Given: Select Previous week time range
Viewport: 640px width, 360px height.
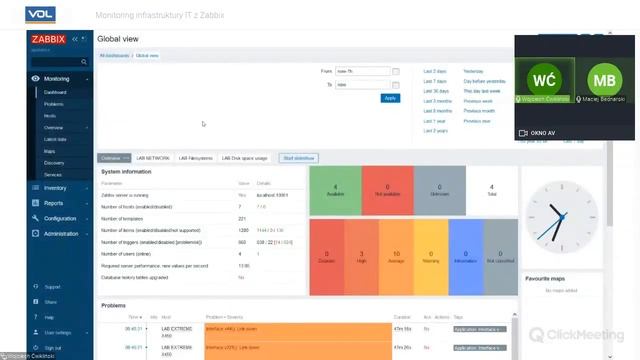Looking at the screenshot, I should click(x=478, y=101).
